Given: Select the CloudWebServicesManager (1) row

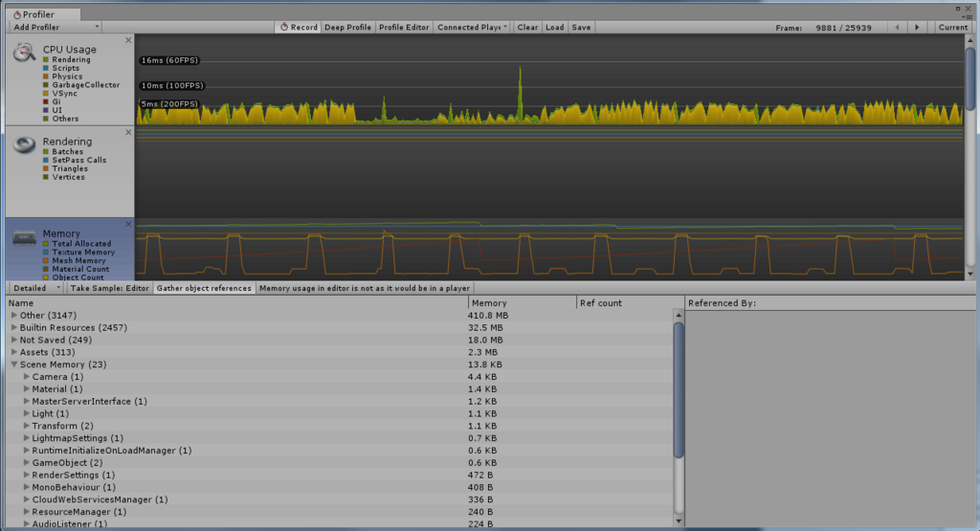Looking at the screenshot, I should point(341,499).
